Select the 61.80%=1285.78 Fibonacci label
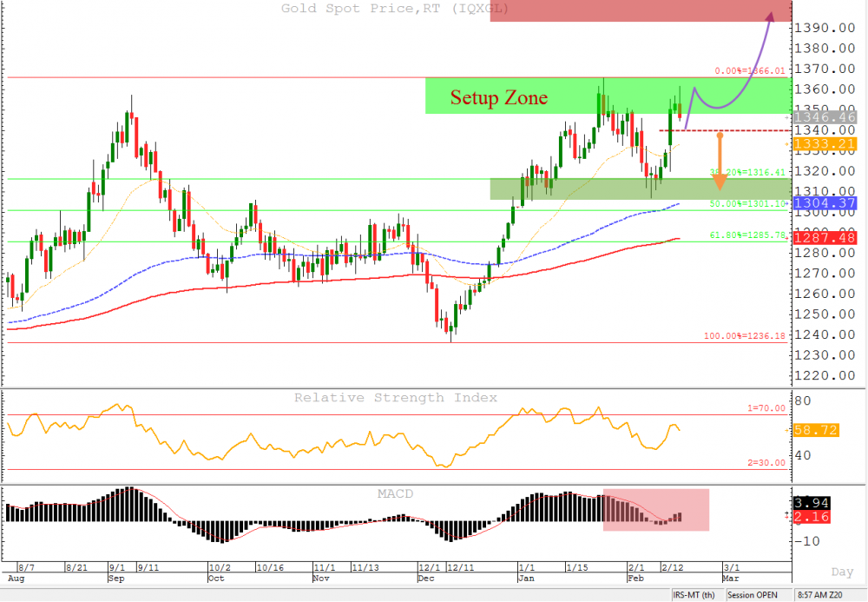The width and height of the screenshot is (868, 602). (747, 235)
